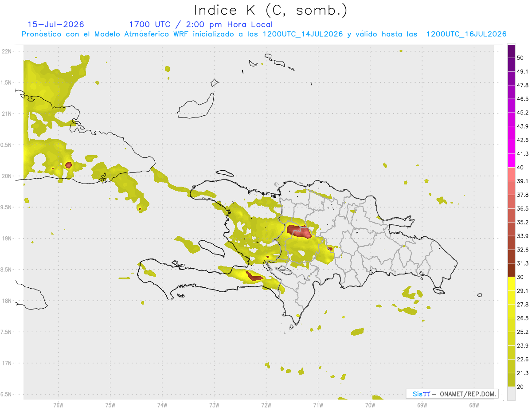This screenshot has width=532, height=411.
Task: Click the colorbar label "35.2"
Action: click(x=523, y=222)
